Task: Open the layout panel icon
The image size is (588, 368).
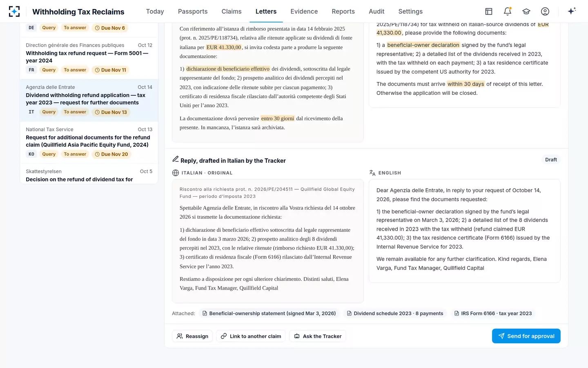Action: (489, 11)
